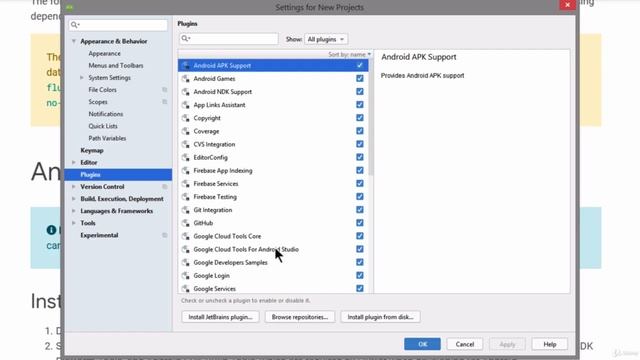Expand the System Settings node
640x360 pixels.
point(82,78)
